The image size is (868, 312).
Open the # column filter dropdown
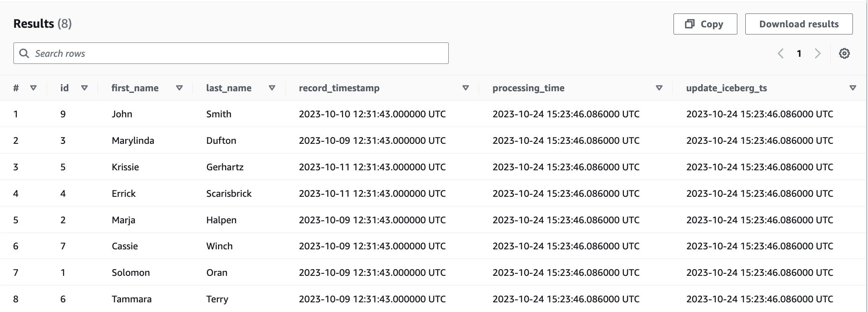tap(33, 88)
